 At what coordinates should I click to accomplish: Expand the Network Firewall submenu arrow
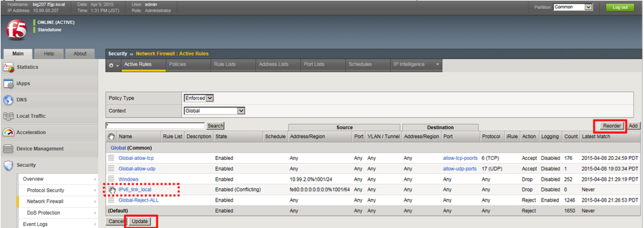point(95,202)
